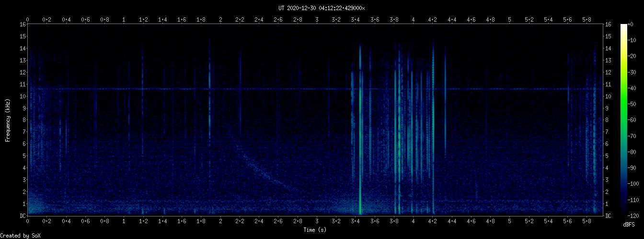Select the -20 value on the dBFS scale
This screenshot has width=644, height=239.
[x=633, y=56]
